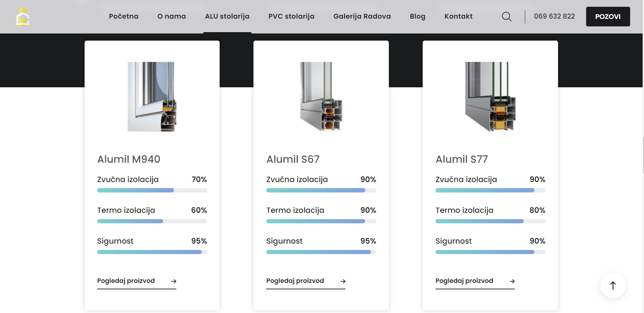This screenshot has height=313, width=644.
Task: Go to the Početna menu item
Action: (124, 16)
